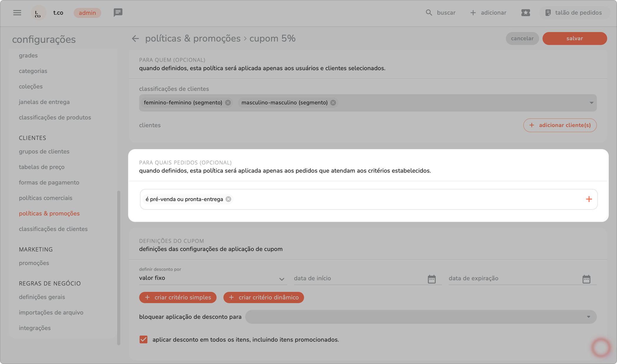Open the starred ticket icon
This screenshot has height=364, width=617.
tap(525, 13)
